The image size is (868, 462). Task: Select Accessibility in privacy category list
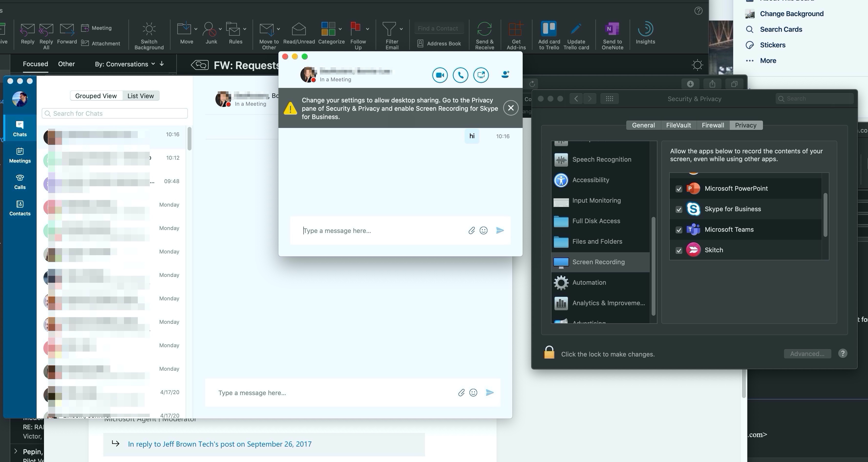click(600, 180)
